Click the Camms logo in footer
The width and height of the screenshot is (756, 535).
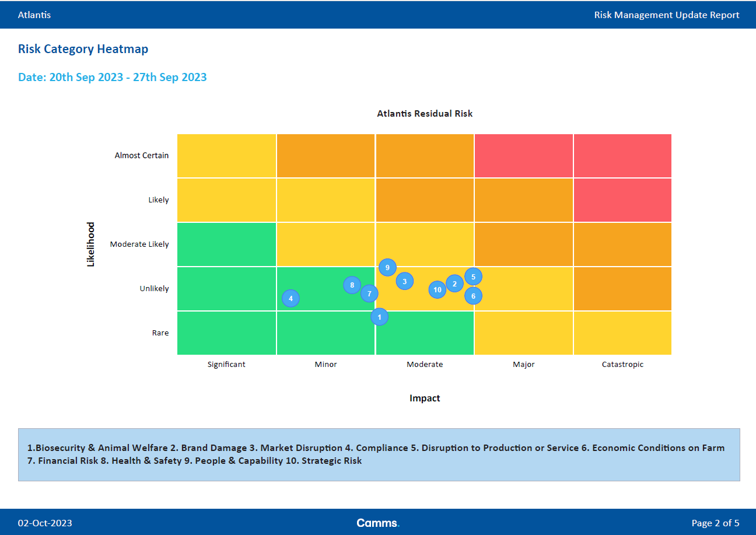pos(378,523)
